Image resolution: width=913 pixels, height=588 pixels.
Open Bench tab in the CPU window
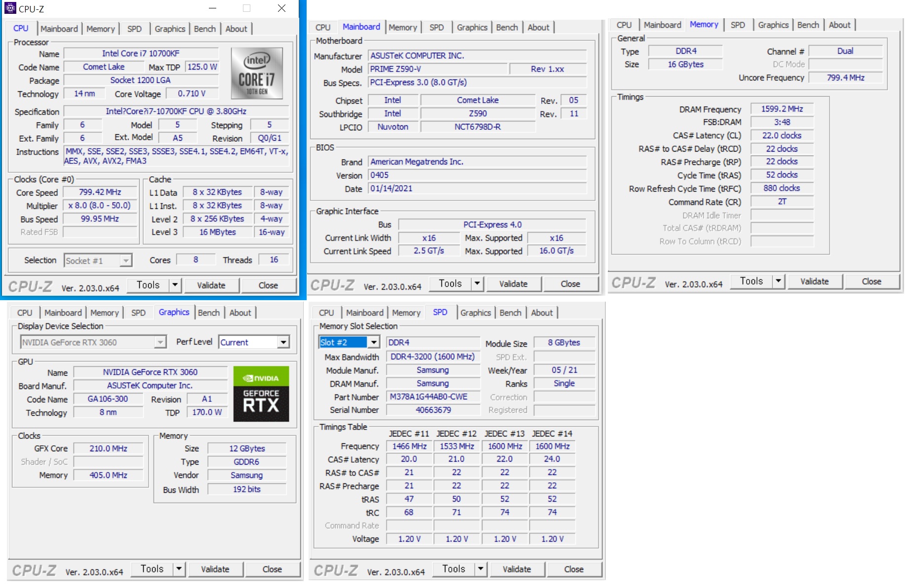205,29
